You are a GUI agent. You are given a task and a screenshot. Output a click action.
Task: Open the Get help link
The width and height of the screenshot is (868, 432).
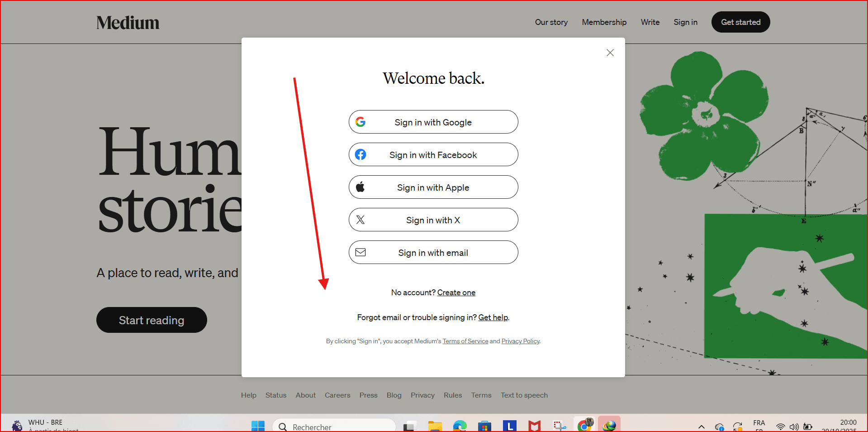493,317
